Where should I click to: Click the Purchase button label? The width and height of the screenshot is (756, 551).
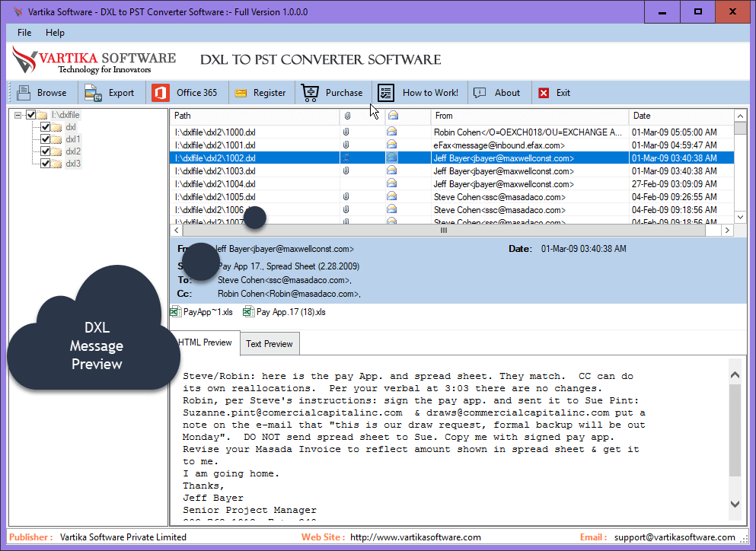pyautogui.click(x=344, y=93)
